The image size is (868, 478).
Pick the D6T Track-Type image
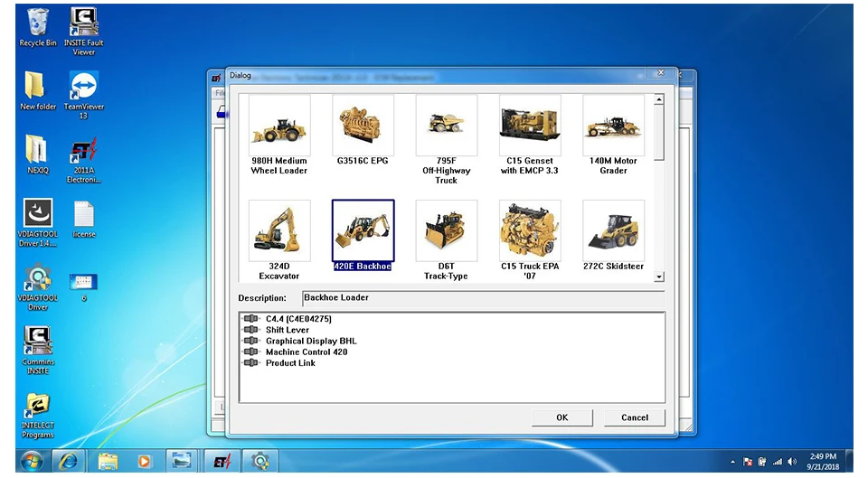447,230
